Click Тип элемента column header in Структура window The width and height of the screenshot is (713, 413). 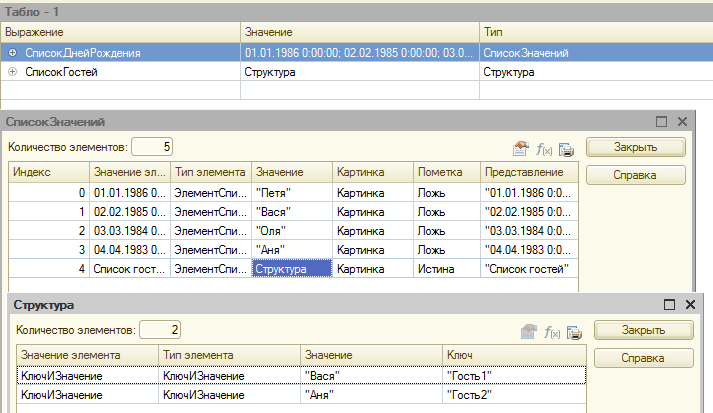click(x=229, y=355)
